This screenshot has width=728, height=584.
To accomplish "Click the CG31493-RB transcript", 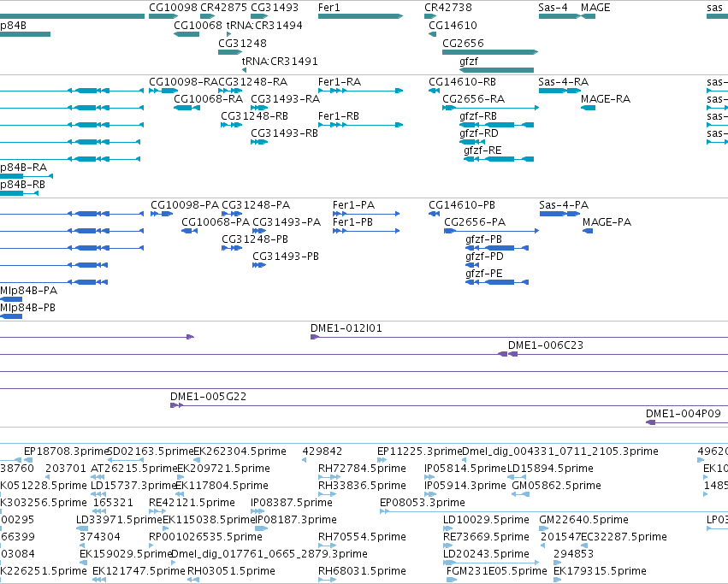I will coord(259,142).
